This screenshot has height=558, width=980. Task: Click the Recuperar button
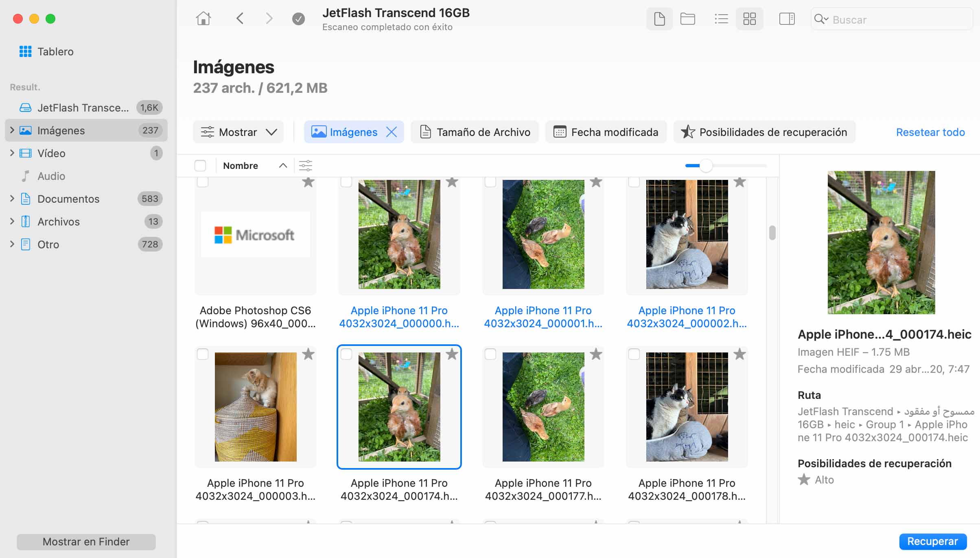click(x=933, y=541)
